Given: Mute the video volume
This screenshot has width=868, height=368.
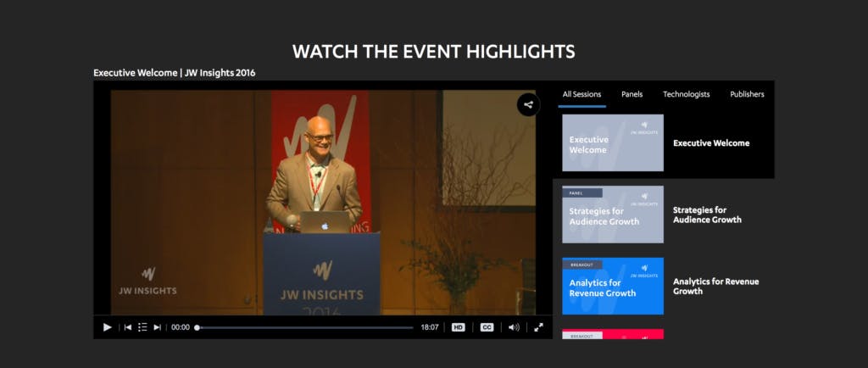Looking at the screenshot, I should click(x=514, y=327).
